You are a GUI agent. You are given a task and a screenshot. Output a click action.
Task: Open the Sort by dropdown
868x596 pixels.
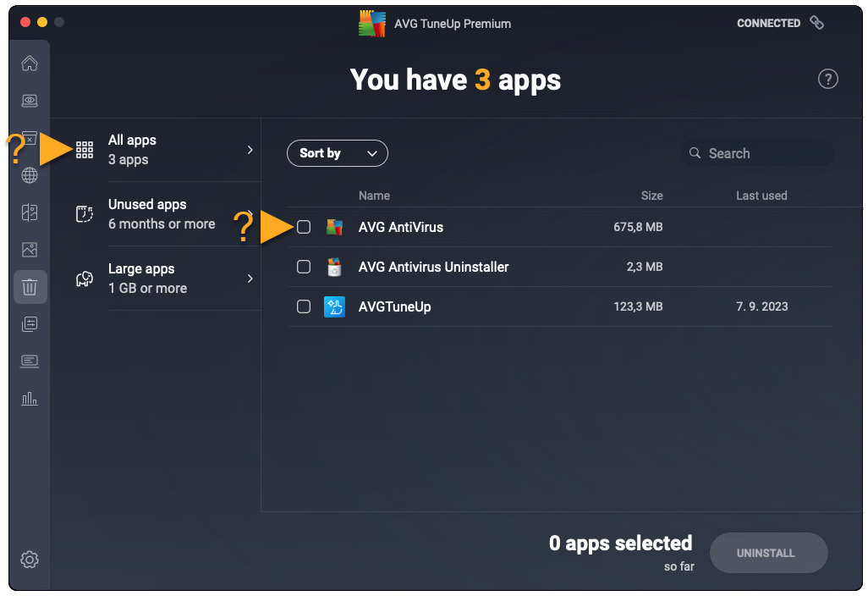(337, 153)
